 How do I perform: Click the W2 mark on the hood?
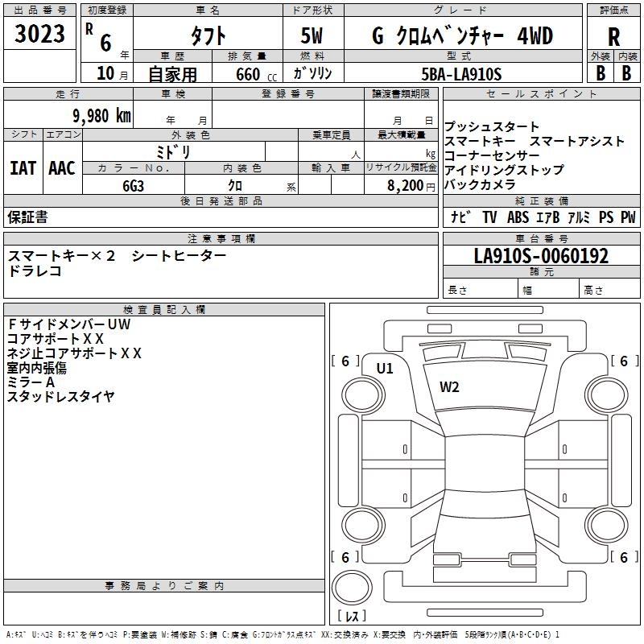pyautogui.click(x=449, y=386)
